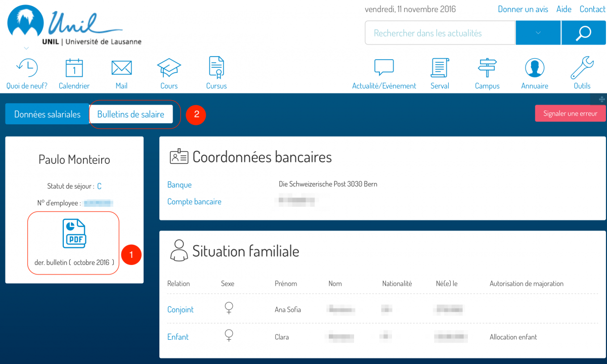The width and height of the screenshot is (607, 364).
Task: Open the Aide link
Action: tap(563, 9)
